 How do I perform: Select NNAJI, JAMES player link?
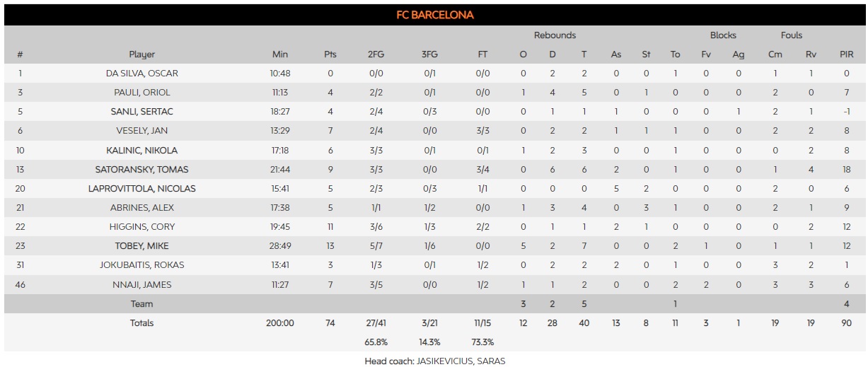pos(141,285)
